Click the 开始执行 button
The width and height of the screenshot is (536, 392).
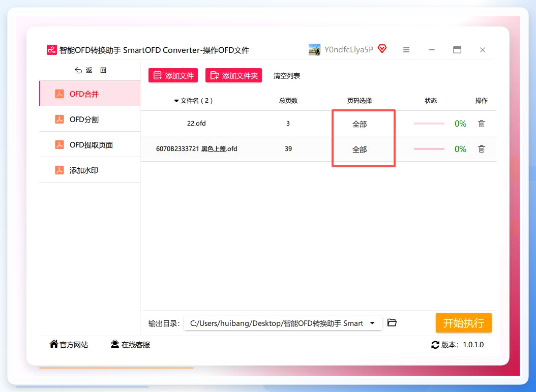(x=463, y=323)
